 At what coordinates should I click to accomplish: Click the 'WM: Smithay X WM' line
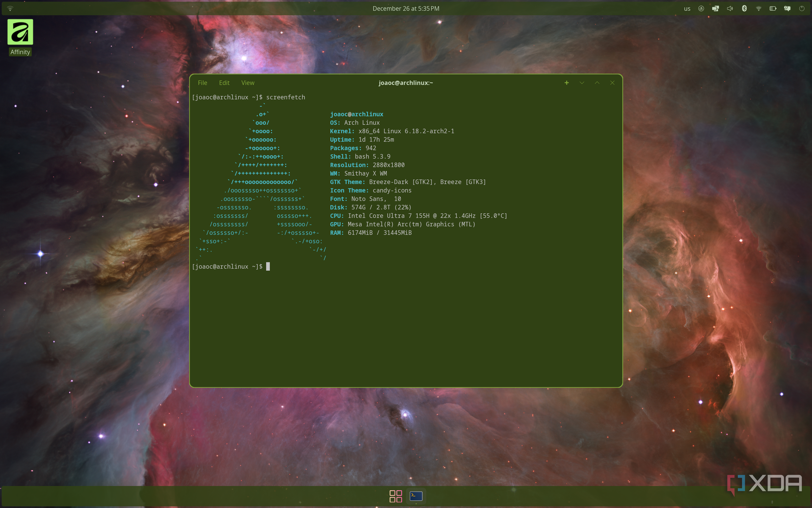358,173
